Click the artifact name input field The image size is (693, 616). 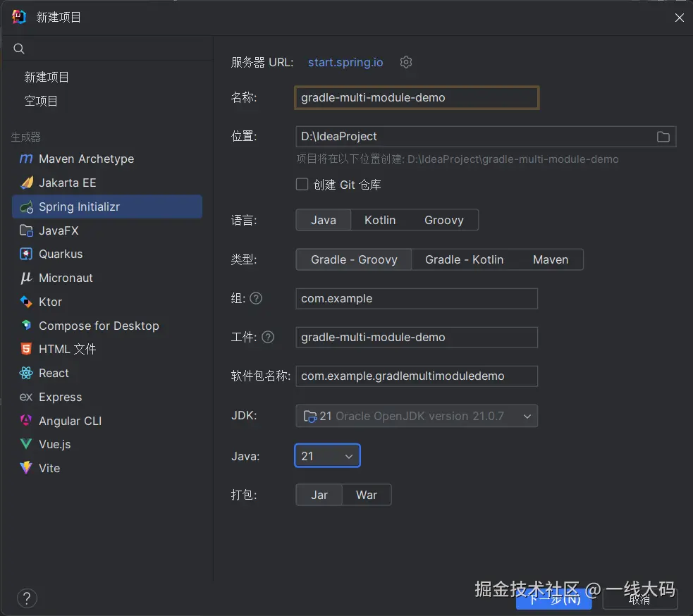coord(417,337)
